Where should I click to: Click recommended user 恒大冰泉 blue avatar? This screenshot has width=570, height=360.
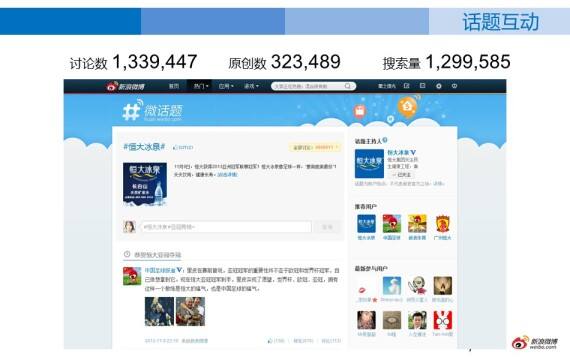366,224
